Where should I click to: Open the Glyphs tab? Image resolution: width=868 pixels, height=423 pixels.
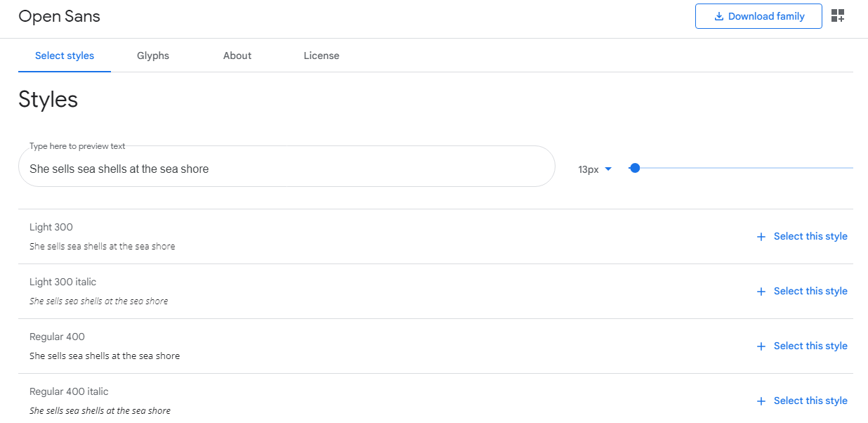point(153,56)
